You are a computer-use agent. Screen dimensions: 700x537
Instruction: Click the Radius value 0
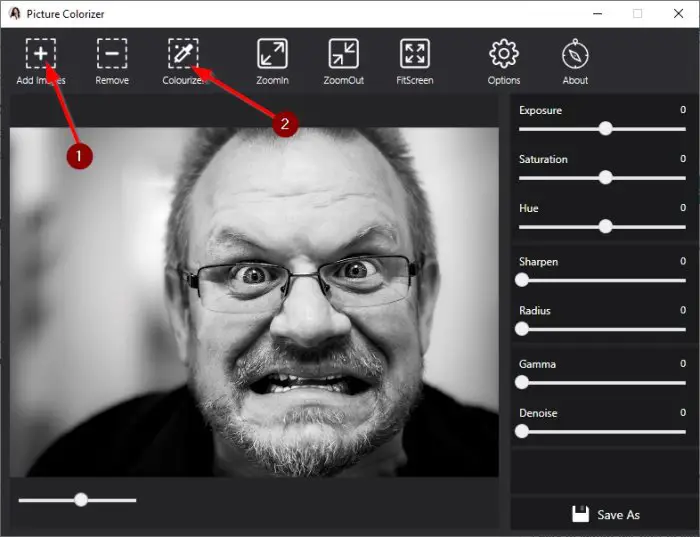click(x=683, y=310)
